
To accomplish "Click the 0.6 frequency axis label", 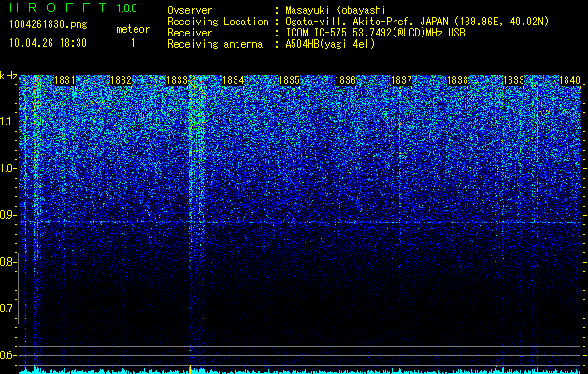I will [x=7, y=355].
